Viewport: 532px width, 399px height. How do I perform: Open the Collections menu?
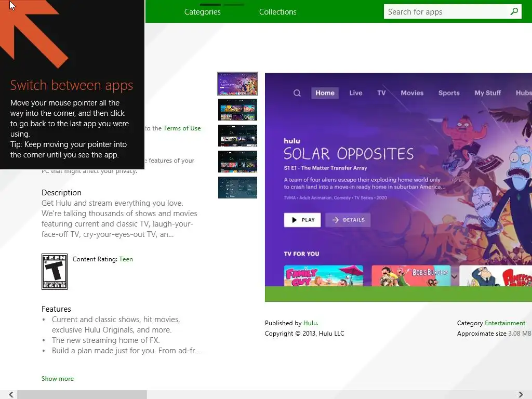[x=277, y=12]
